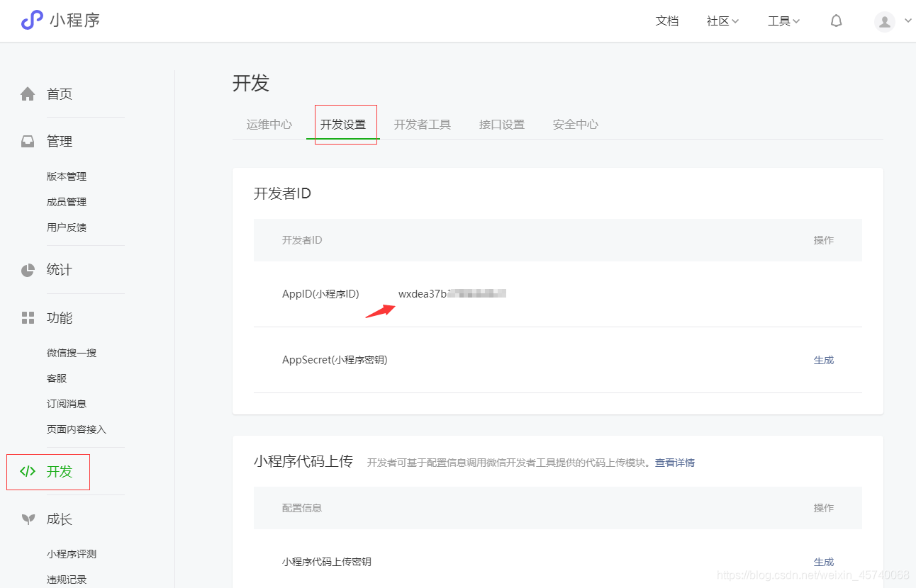Expand the 社区 dropdown menu
This screenshot has width=916, height=588.
point(722,21)
